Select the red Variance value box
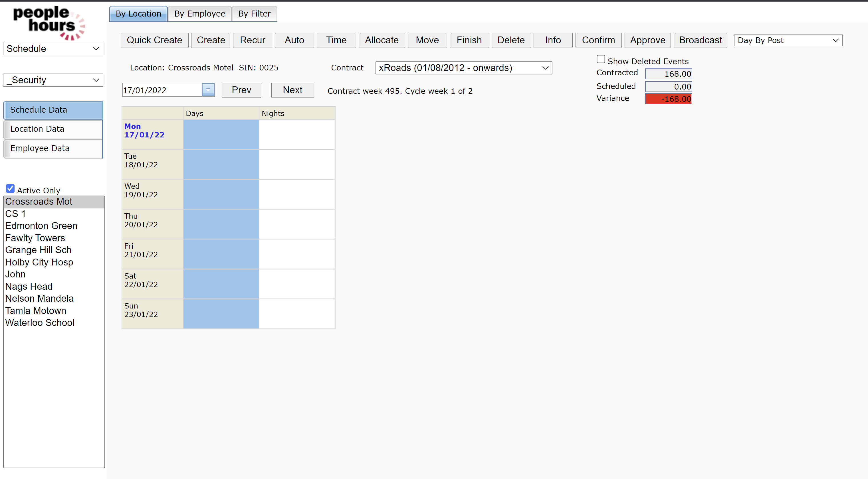The image size is (868, 479). (x=668, y=99)
